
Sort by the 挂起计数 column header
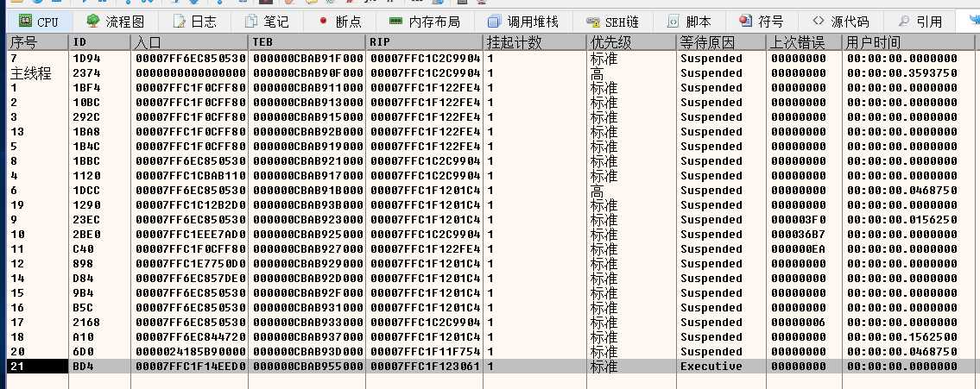coord(535,42)
